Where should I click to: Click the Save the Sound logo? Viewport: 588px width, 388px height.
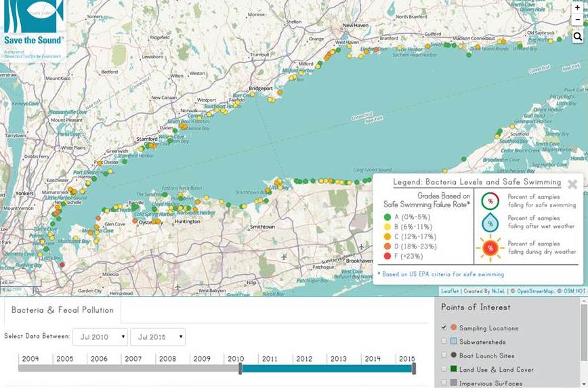[33, 30]
